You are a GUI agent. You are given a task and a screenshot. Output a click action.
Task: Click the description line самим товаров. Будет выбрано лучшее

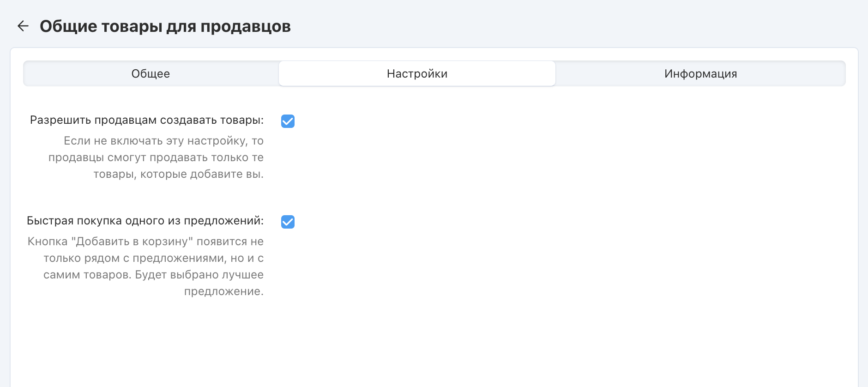[153, 275]
